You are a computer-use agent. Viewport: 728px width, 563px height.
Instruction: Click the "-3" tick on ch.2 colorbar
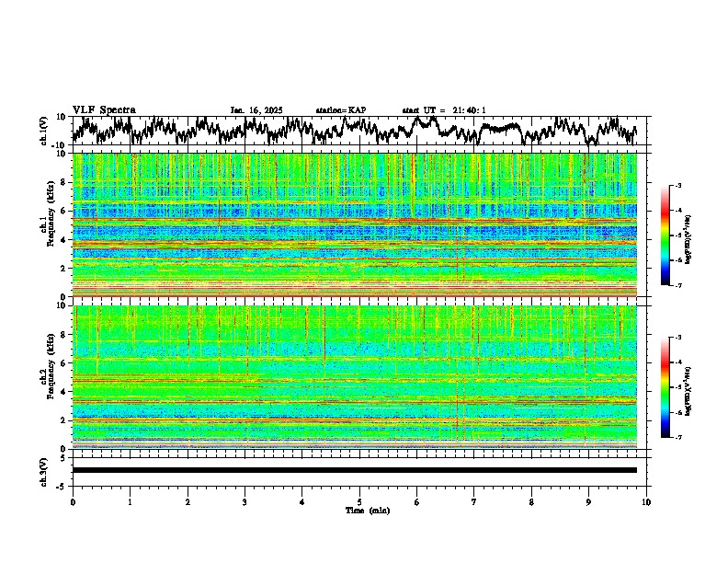click(x=677, y=338)
